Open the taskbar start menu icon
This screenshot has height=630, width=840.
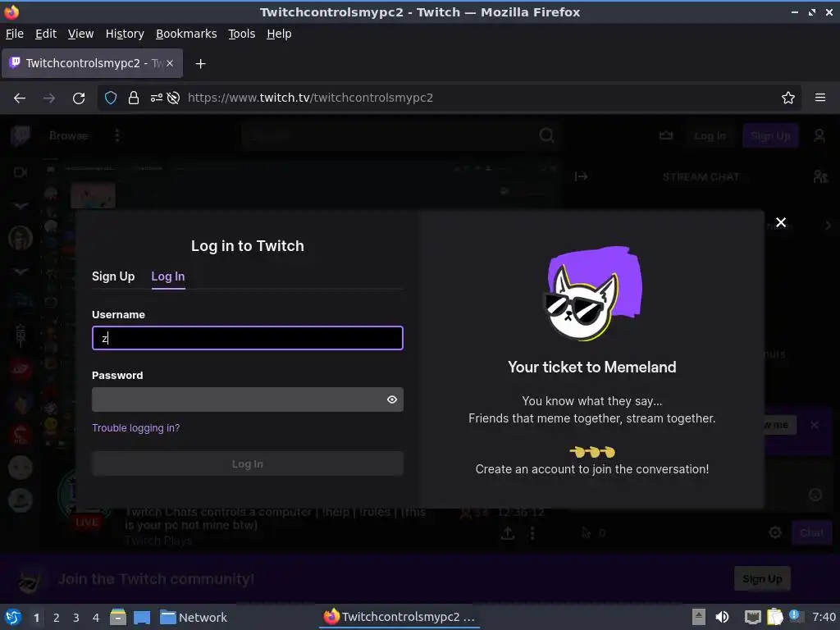point(13,618)
